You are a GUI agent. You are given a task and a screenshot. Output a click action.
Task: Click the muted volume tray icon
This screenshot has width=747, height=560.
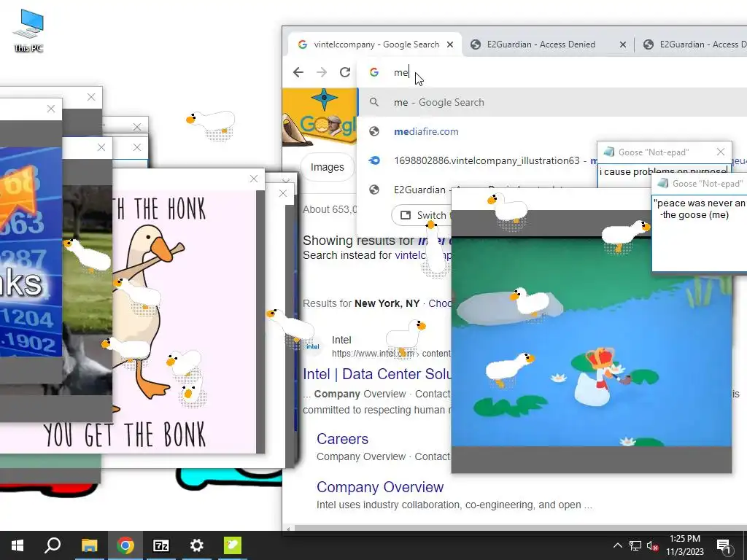(x=651, y=545)
